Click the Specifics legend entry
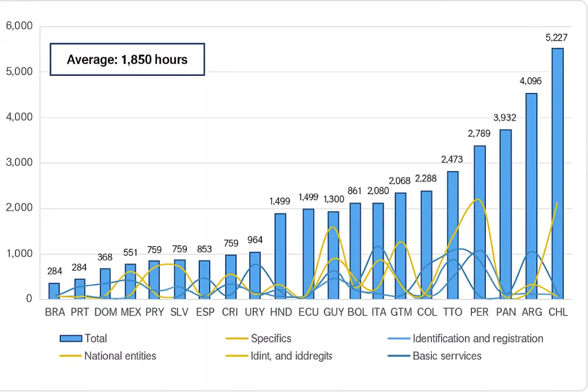The width and height of the screenshot is (588, 392). (270, 339)
